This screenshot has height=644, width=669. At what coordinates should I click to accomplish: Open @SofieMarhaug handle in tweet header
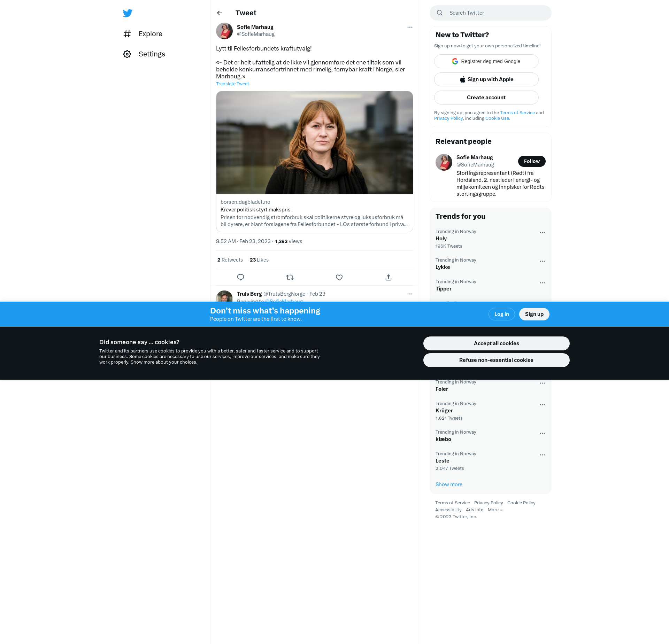[x=256, y=34]
